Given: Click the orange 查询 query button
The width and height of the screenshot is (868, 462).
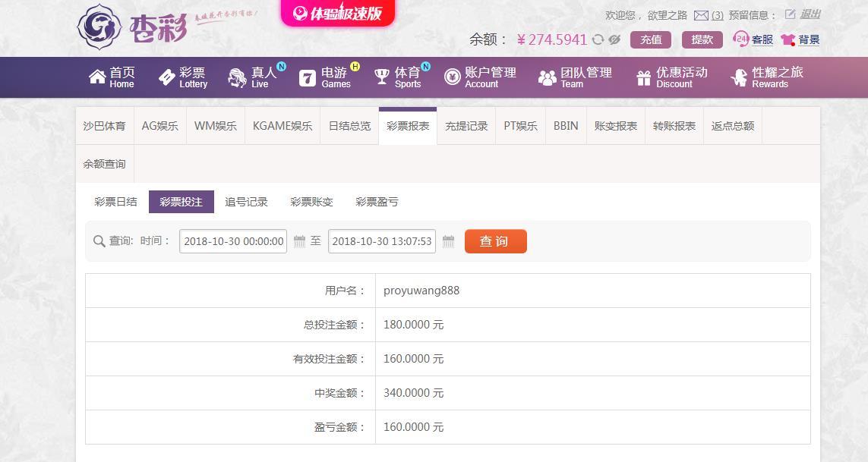Looking at the screenshot, I should pyautogui.click(x=495, y=241).
